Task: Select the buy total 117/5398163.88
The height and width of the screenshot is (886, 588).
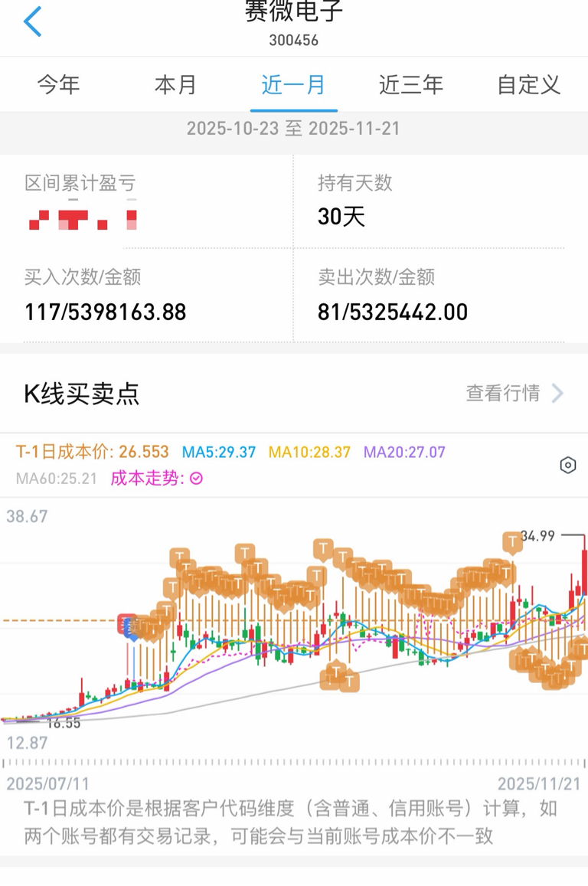Action: click(106, 312)
